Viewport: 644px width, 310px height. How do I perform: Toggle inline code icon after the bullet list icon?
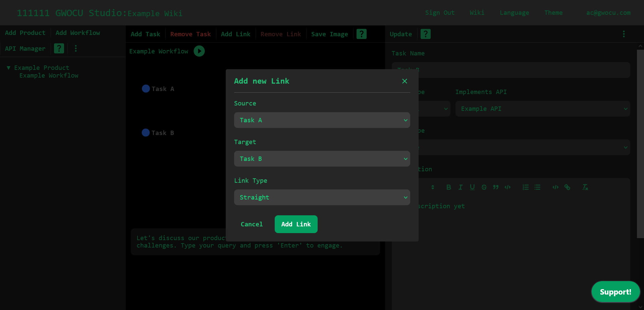pos(555,187)
